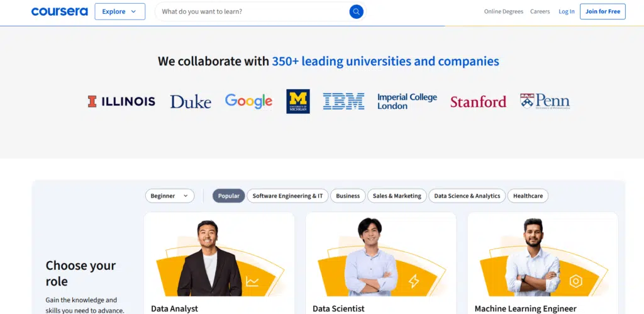
Task: Select the Business category filter
Action: (348, 196)
